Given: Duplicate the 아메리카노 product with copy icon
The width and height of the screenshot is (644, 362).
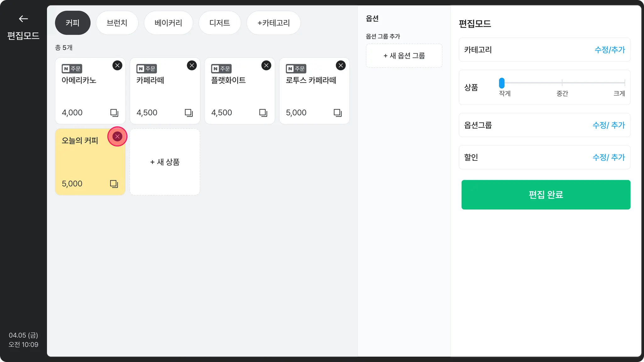Looking at the screenshot, I should [x=114, y=112].
